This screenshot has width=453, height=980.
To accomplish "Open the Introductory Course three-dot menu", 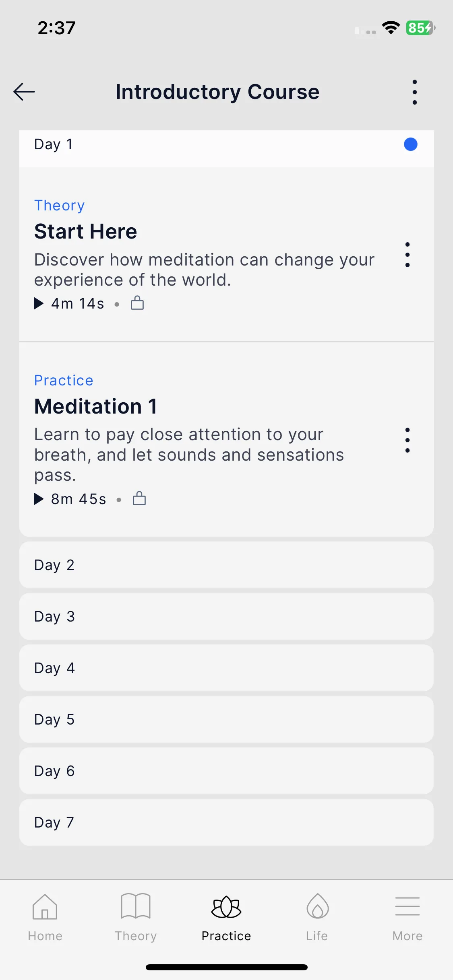I will [x=414, y=92].
